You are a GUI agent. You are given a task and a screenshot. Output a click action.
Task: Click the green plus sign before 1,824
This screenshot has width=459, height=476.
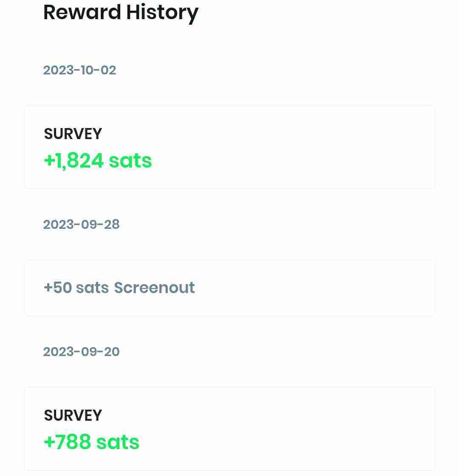point(49,161)
